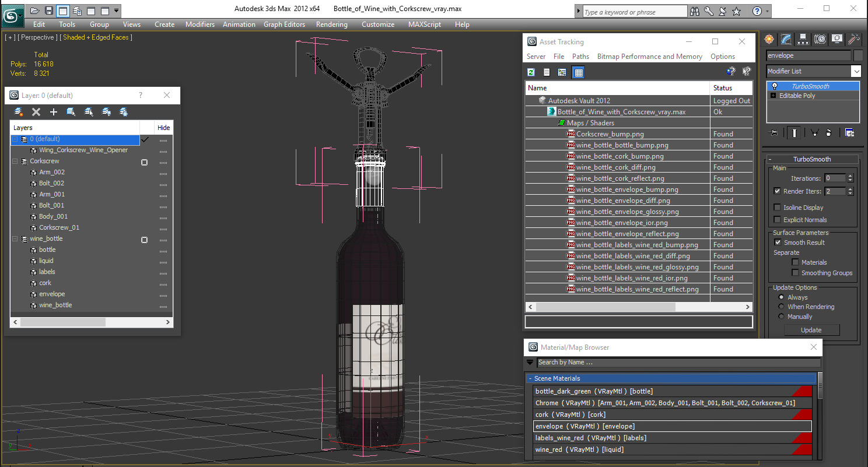Click the favorites star icon in title bar

(x=737, y=11)
